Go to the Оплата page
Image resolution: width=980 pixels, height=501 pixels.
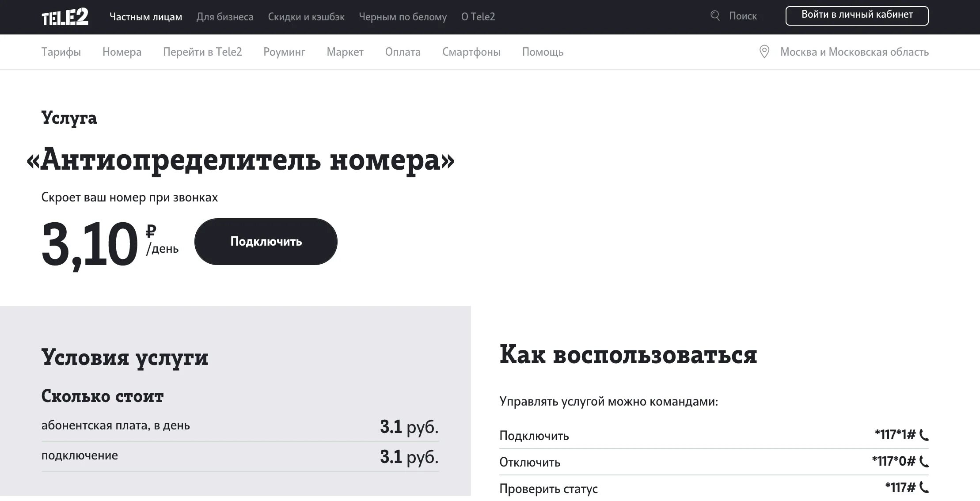(x=403, y=52)
